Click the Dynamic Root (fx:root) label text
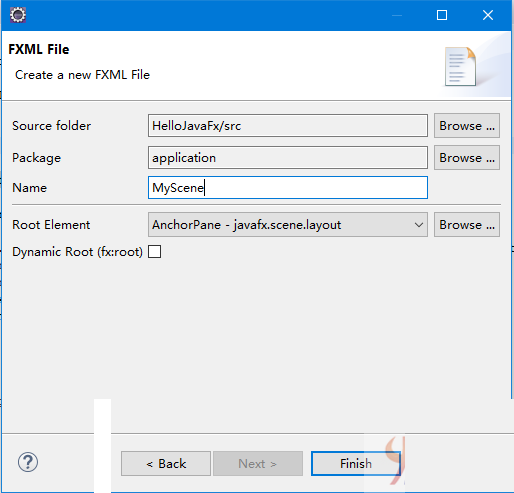This screenshot has width=514, height=493. (x=77, y=252)
